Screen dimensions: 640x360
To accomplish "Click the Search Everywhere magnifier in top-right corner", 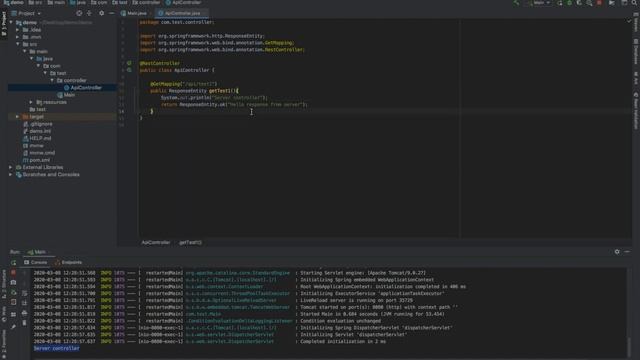I will tap(635, 3).
